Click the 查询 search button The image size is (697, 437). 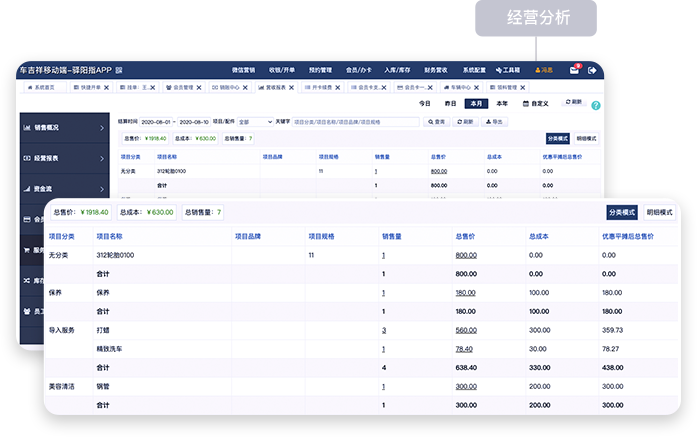tap(436, 121)
